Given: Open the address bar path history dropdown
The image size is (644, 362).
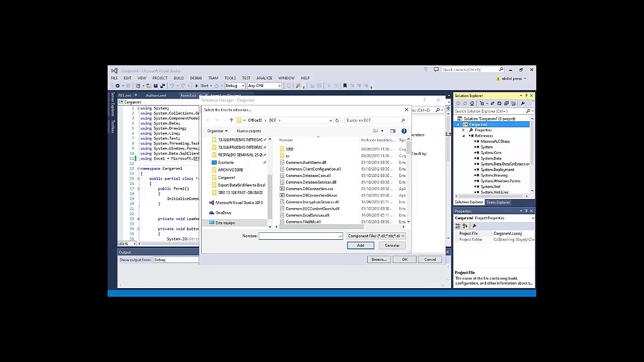Looking at the screenshot, I should pyautogui.click(x=331, y=120).
